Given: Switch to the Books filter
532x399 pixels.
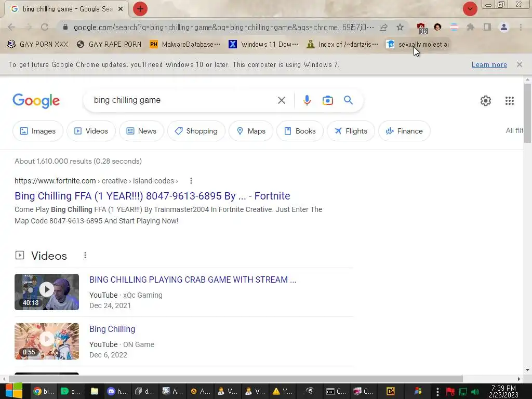Looking at the screenshot, I should 300,131.
